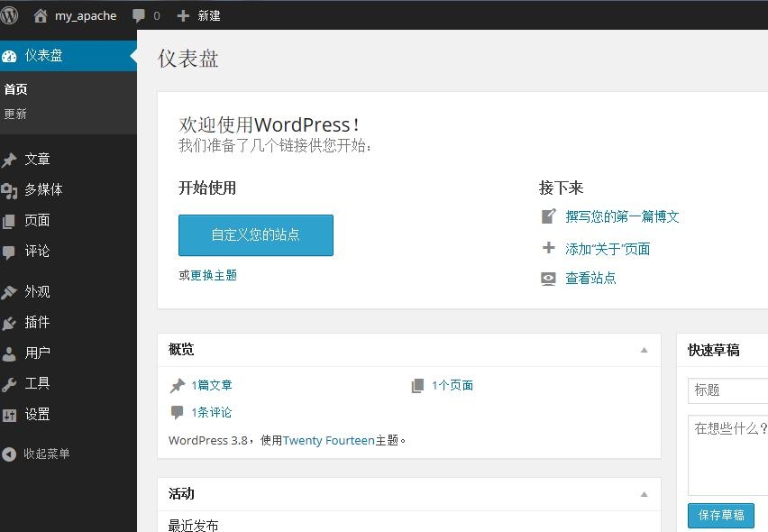Open the 查看站点 link
The width and height of the screenshot is (768, 532).
coord(590,279)
